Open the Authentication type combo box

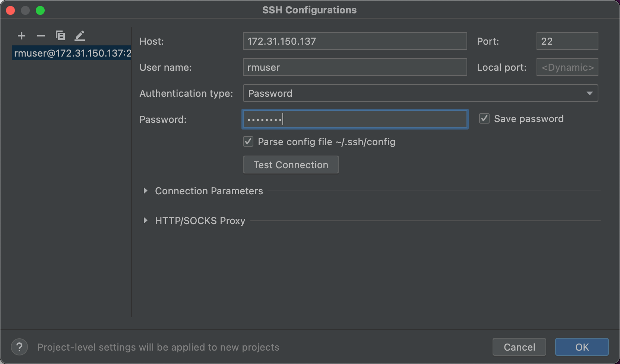point(420,93)
